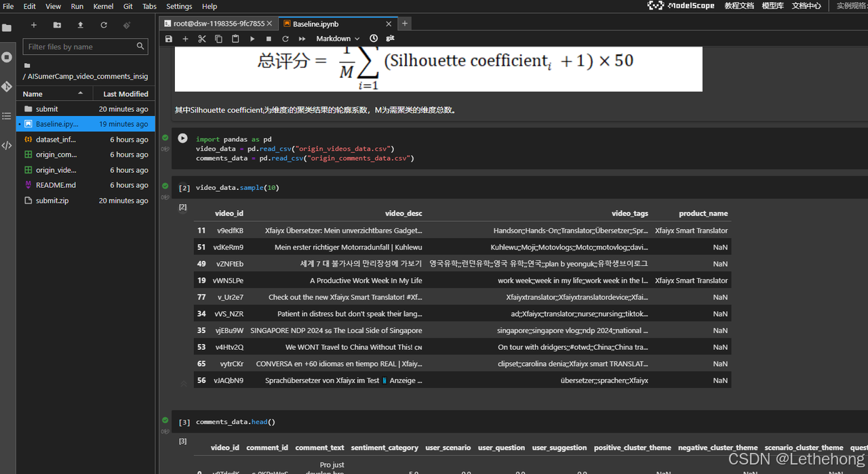868x474 pixels.
Task: Open the Settings menu
Action: point(179,6)
